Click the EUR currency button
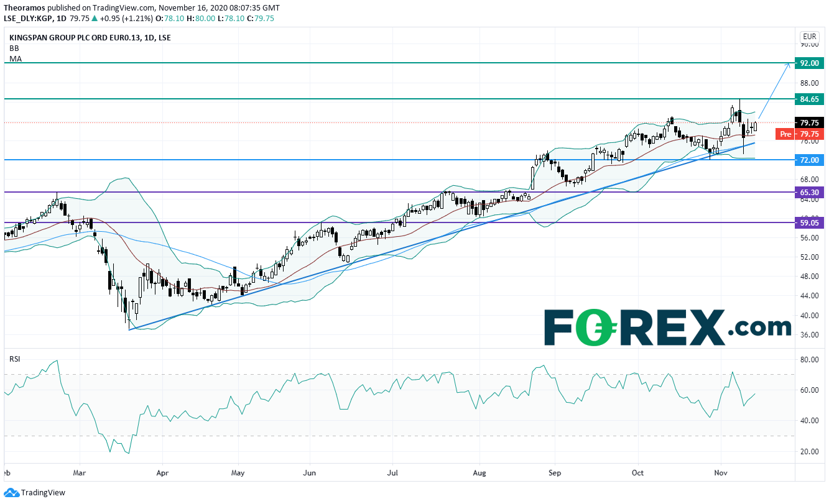Viewport: 829px width, 504px height. pyautogui.click(x=808, y=37)
